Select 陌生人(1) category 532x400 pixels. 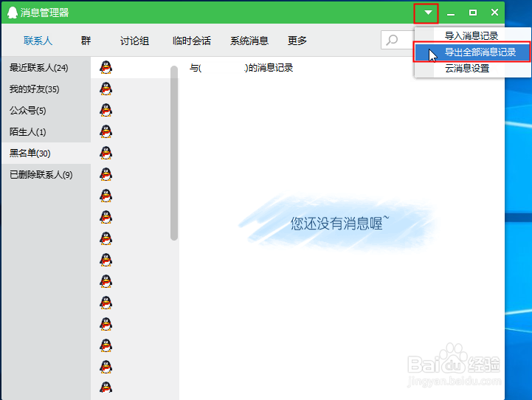tap(46, 131)
